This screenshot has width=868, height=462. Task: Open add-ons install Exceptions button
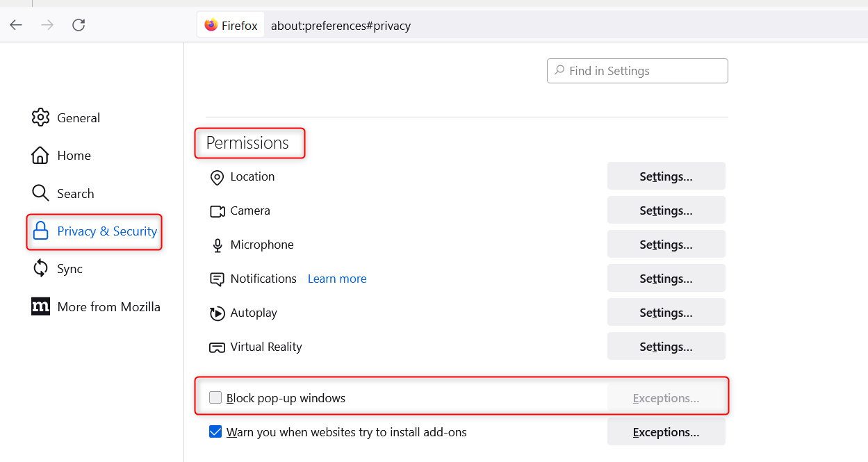666,432
